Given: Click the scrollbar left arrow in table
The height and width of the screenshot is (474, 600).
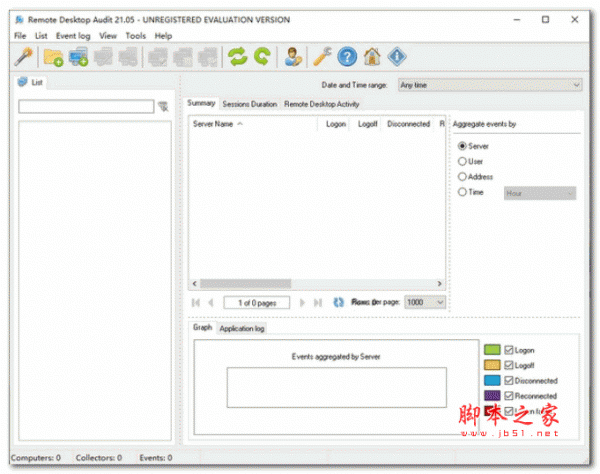Looking at the screenshot, I should (x=194, y=283).
